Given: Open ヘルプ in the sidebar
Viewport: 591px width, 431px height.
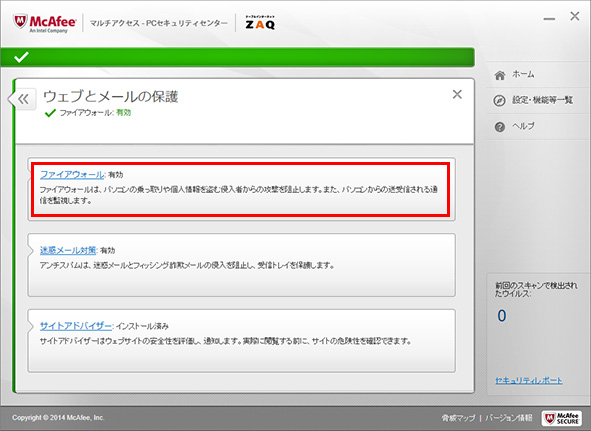Looking at the screenshot, I should 523,126.
